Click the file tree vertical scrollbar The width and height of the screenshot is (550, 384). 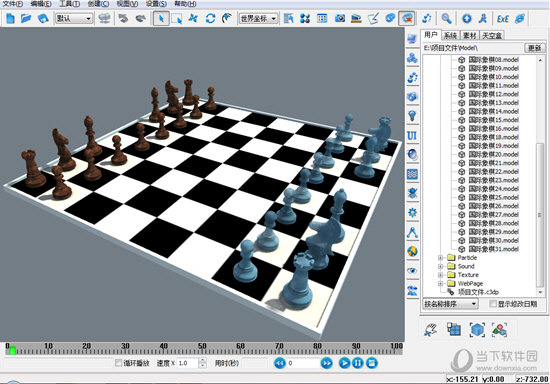click(x=540, y=214)
